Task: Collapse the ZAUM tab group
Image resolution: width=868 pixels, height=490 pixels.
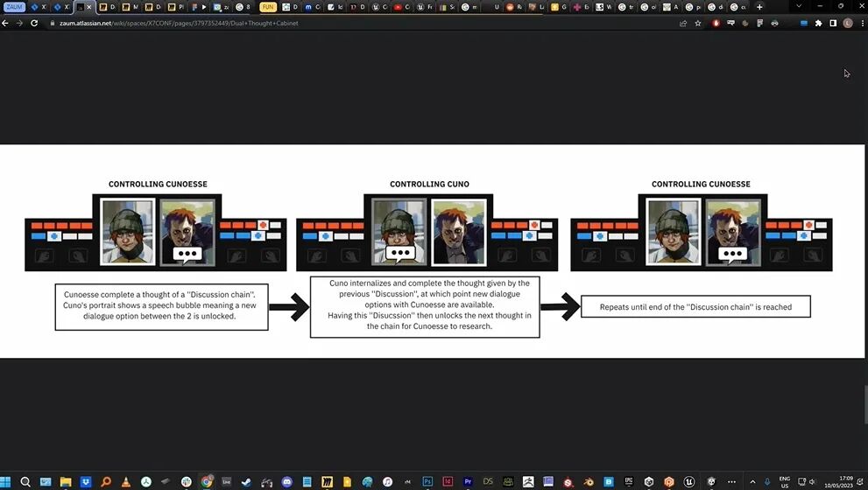Action: 14,7
